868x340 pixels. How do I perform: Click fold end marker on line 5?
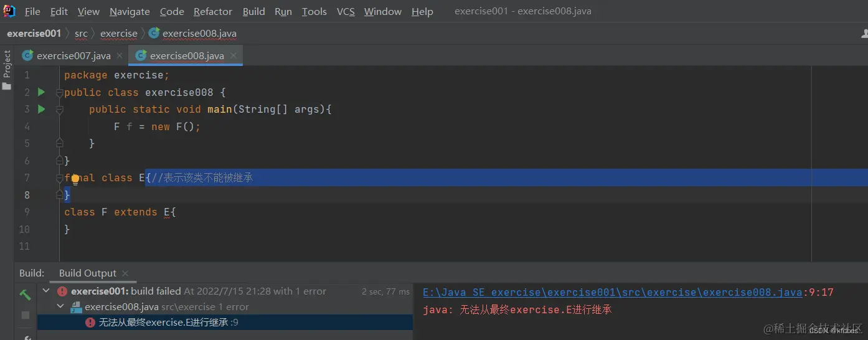(60, 143)
